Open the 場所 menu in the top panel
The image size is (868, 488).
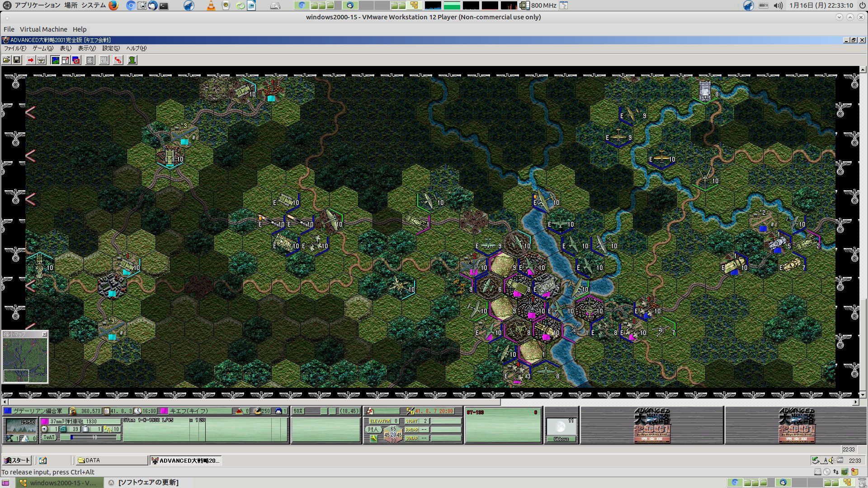click(71, 5)
